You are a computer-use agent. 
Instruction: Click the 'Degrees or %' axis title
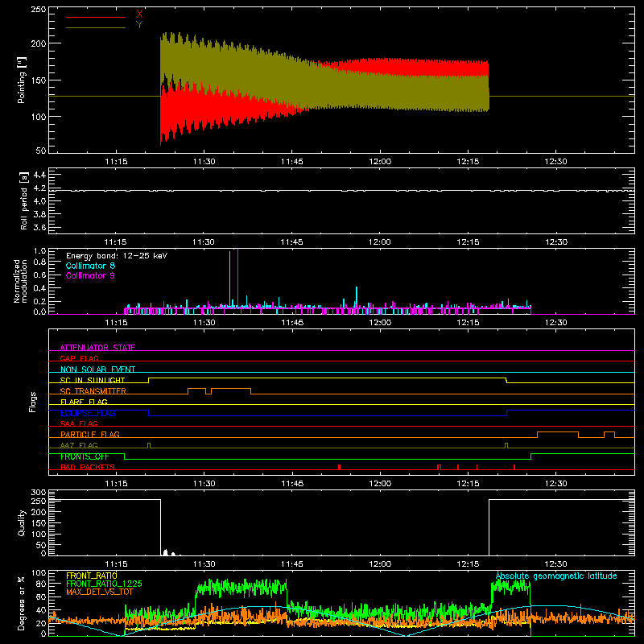point(22,604)
